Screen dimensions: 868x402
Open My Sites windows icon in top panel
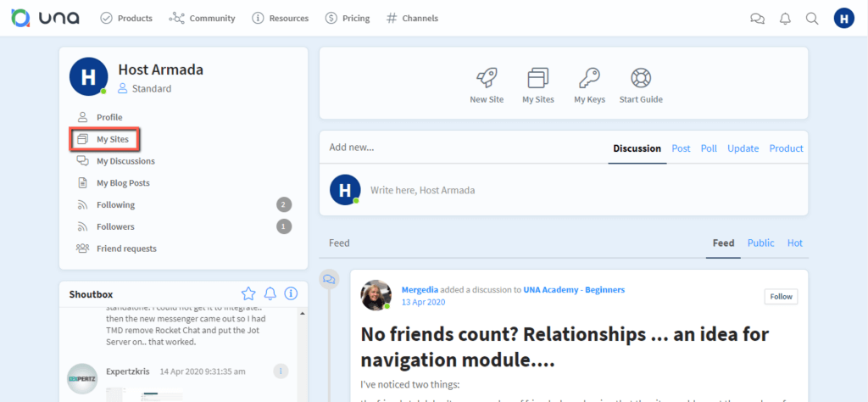point(538,79)
